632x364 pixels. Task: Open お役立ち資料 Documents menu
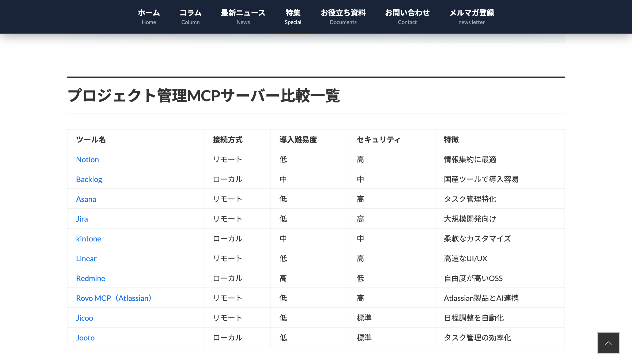pyautogui.click(x=343, y=17)
